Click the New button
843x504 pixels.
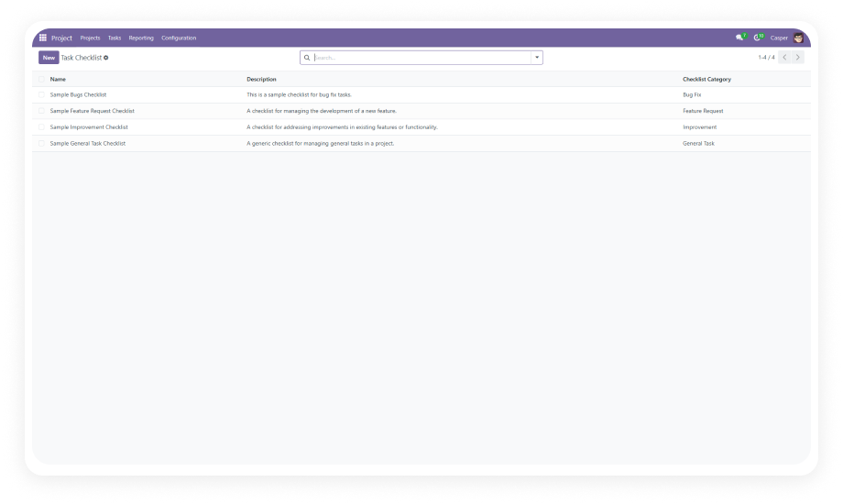[49, 58]
